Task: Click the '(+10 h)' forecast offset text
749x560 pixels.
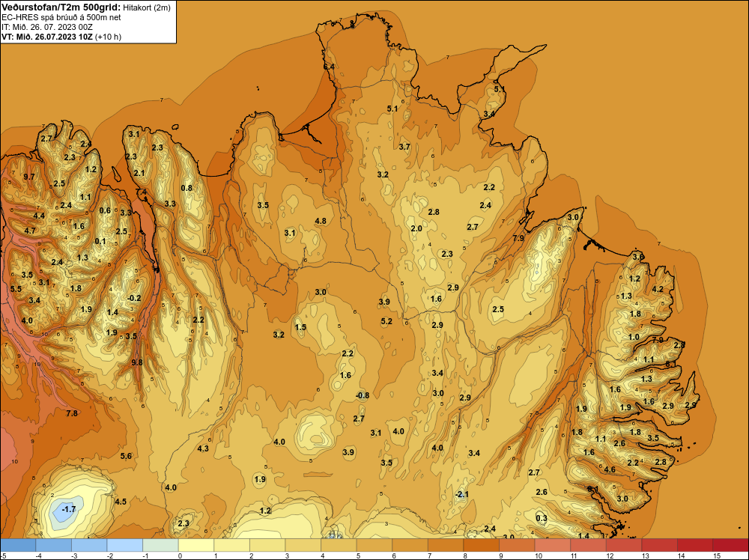Action: point(109,37)
